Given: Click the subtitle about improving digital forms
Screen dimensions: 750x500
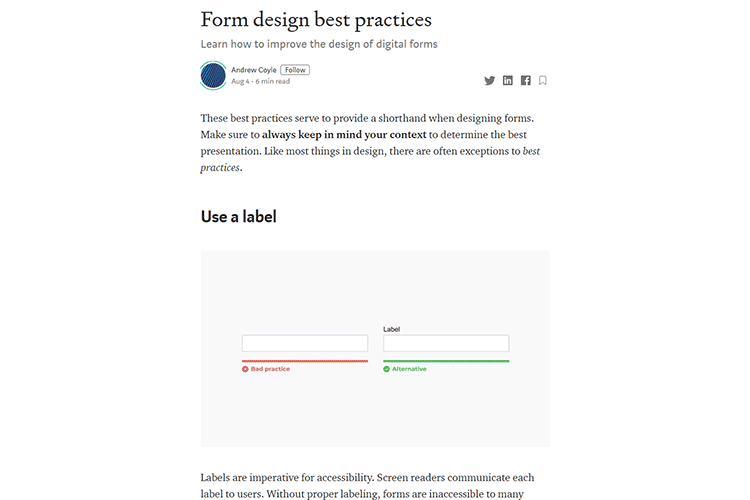Looking at the screenshot, I should [x=319, y=44].
